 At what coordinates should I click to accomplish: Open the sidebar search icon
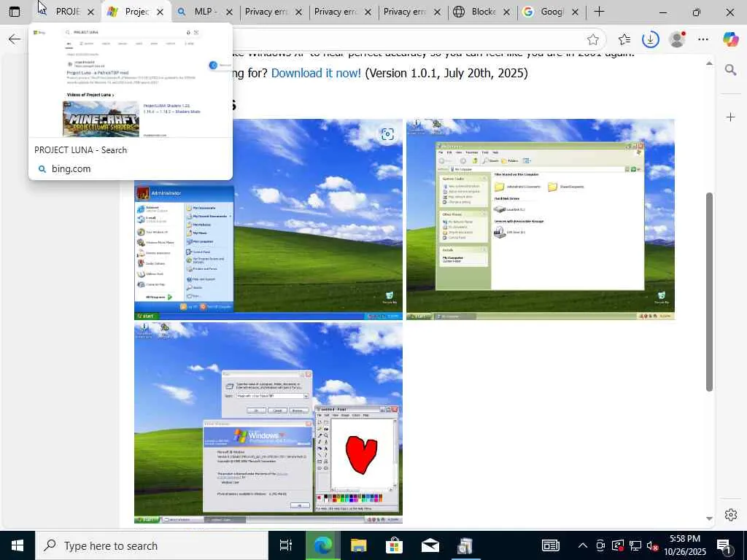730,71
